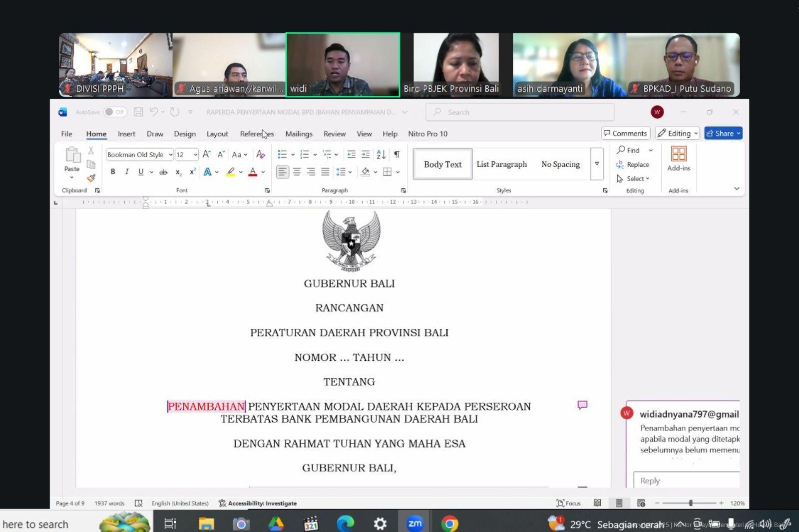Toggle bold formatting
The width and height of the screenshot is (799, 532).
point(113,172)
